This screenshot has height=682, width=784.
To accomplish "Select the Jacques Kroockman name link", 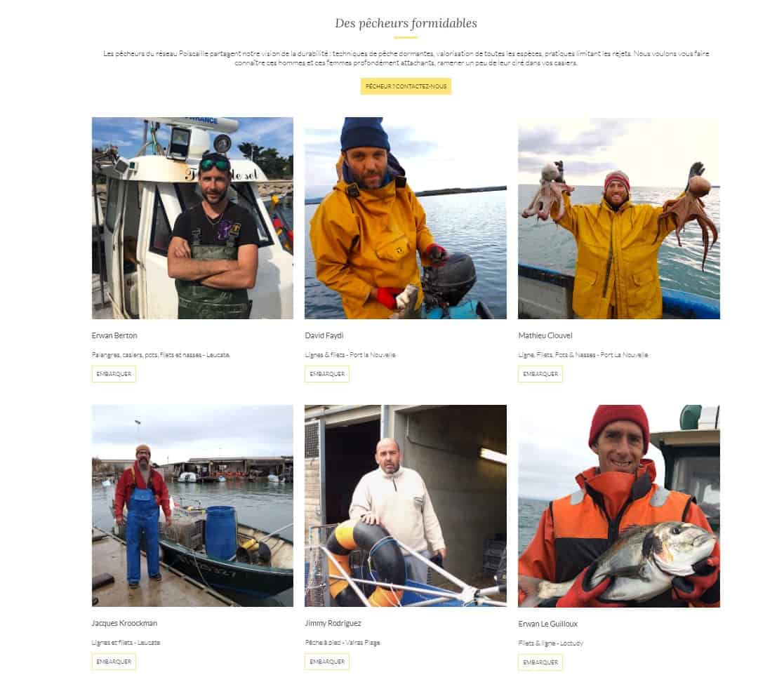I will (124, 623).
